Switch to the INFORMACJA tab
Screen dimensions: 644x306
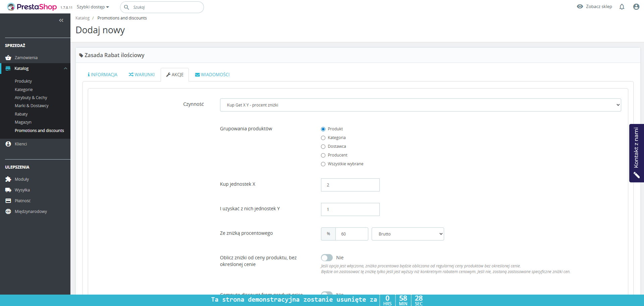(x=102, y=75)
